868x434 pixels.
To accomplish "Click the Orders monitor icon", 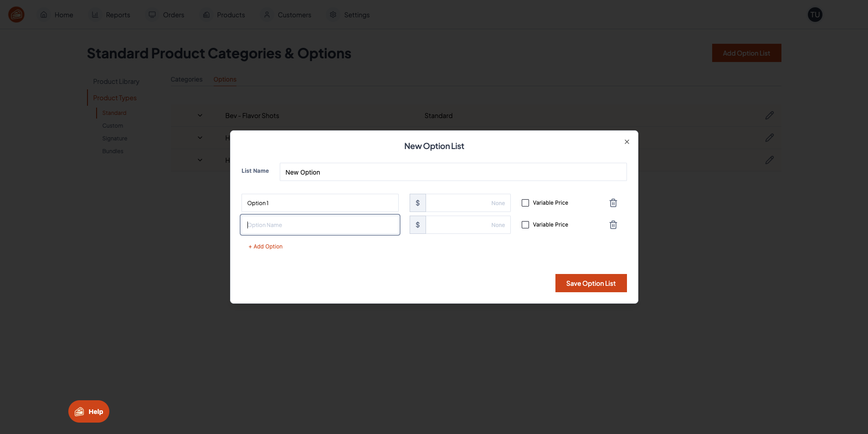I will (x=152, y=15).
